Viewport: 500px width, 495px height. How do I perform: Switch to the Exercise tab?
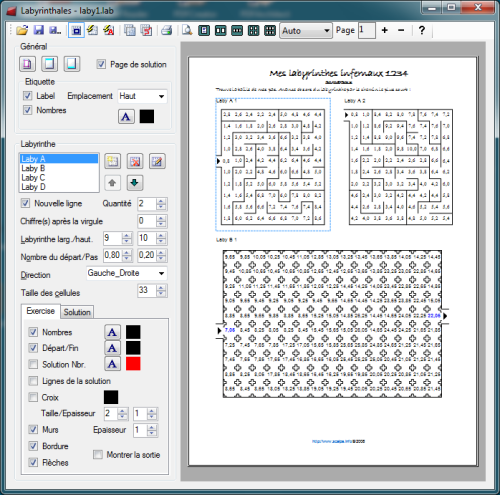coord(40,311)
